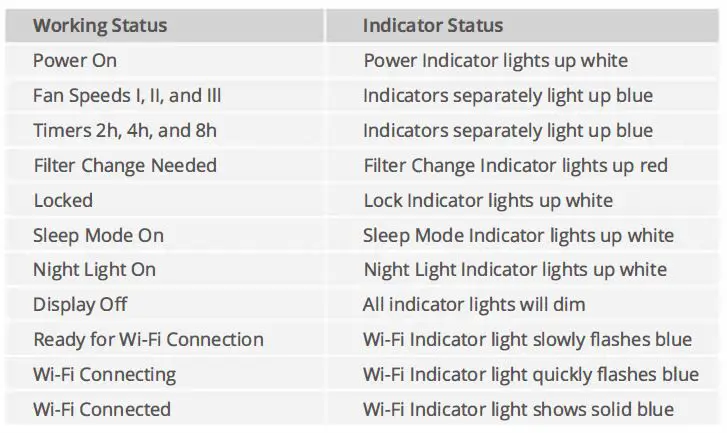Click the 'Indicator Status' column header
Screen dimensions: 727x433
point(433,25)
